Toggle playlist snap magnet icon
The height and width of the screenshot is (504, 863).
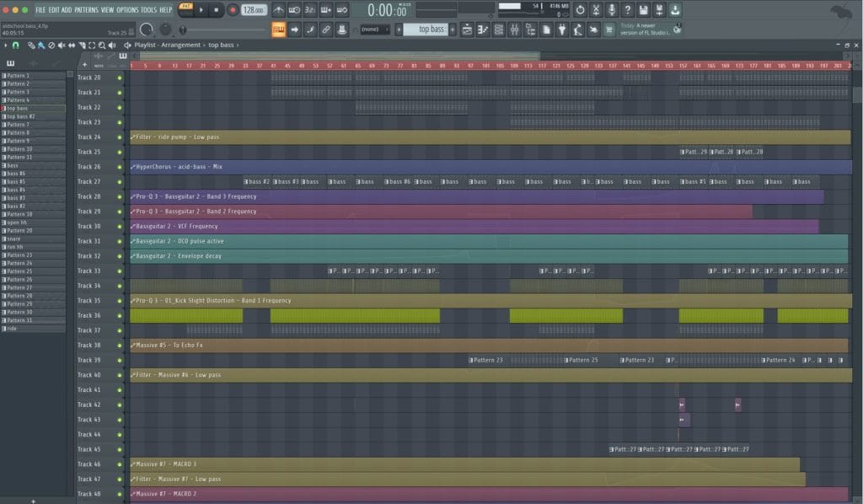click(x=16, y=46)
